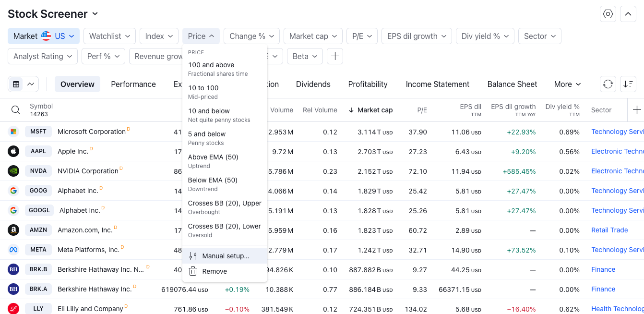This screenshot has height=314, width=644.
Task: Open the Perf % filter dropdown
Action: pos(103,56)
